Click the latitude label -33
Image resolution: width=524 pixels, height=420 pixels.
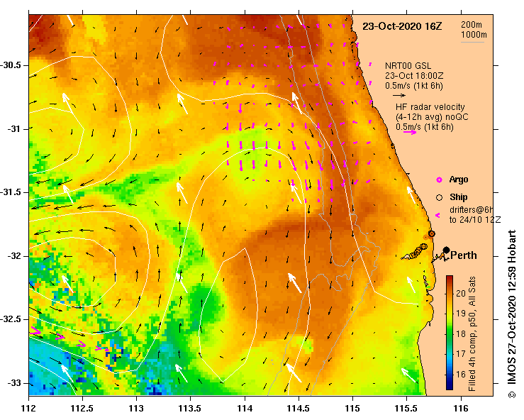(x=15, y=383)
